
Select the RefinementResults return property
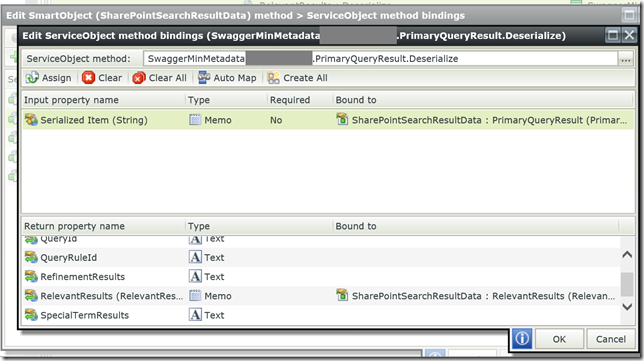pyautogui.click(x=83, y=277)
